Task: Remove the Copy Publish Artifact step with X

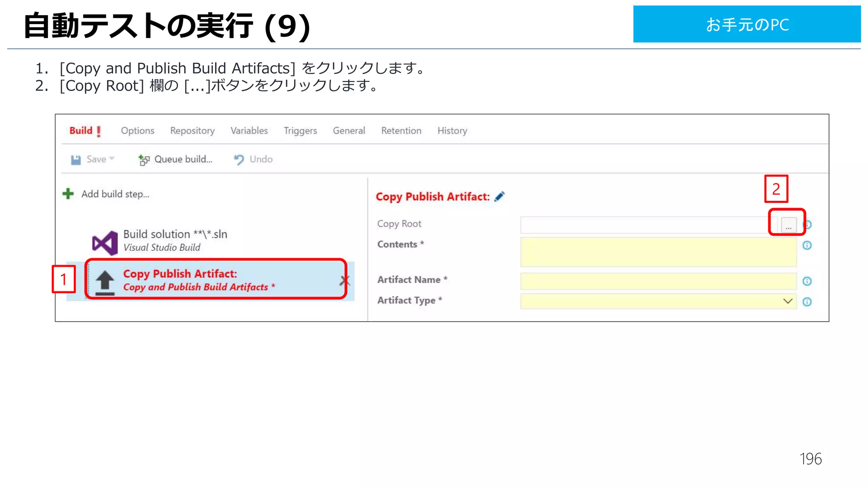Action: [344, 280]
